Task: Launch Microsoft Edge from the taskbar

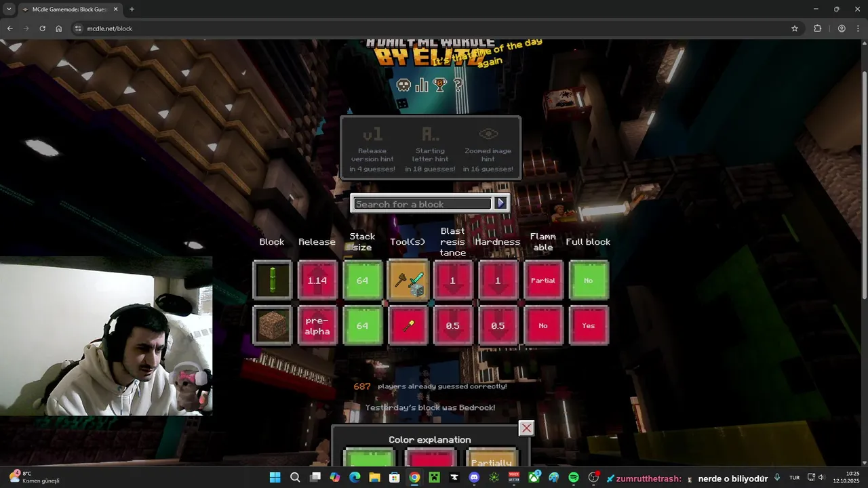Action: pos(355,477)
